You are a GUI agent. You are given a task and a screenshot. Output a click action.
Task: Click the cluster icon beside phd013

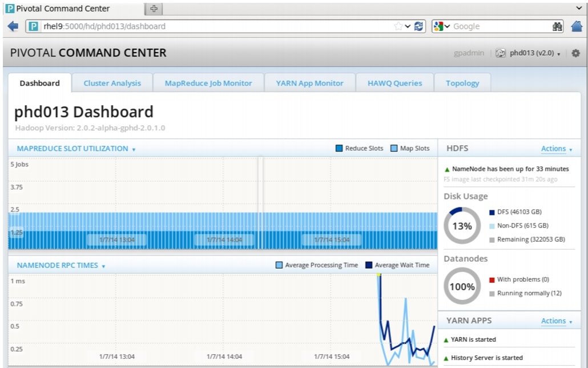click(501, 53)
